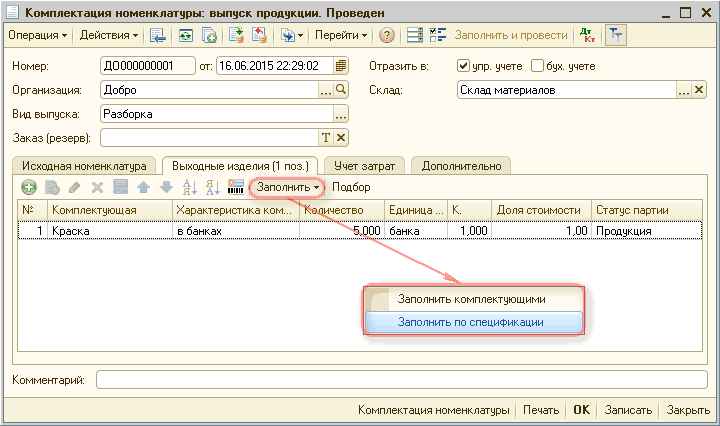Open calendar picker next to date
720x426 pixels.
tap(340, 66)
